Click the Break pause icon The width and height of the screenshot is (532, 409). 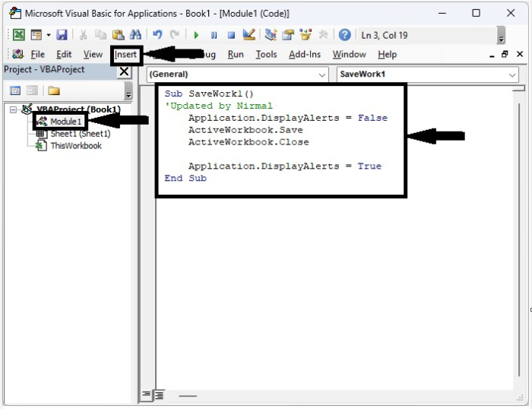pyautogui.click(x=214, y=35)
